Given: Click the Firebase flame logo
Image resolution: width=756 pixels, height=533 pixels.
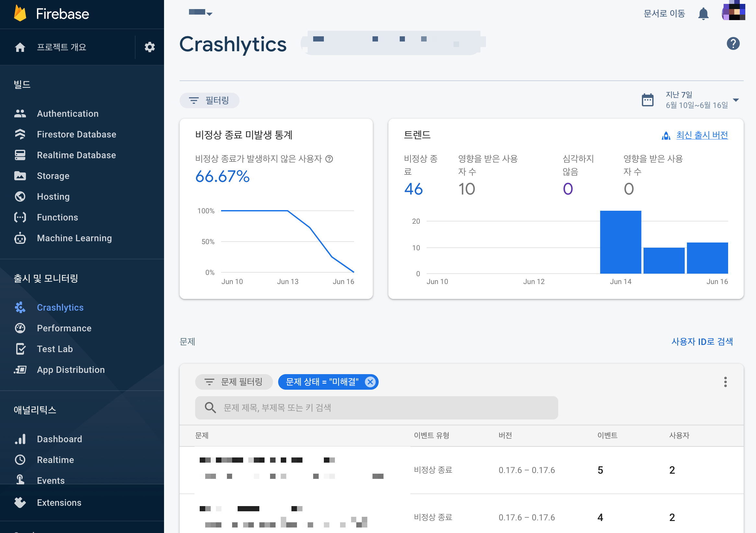Looking at the screenshot, I should [20, 14].
